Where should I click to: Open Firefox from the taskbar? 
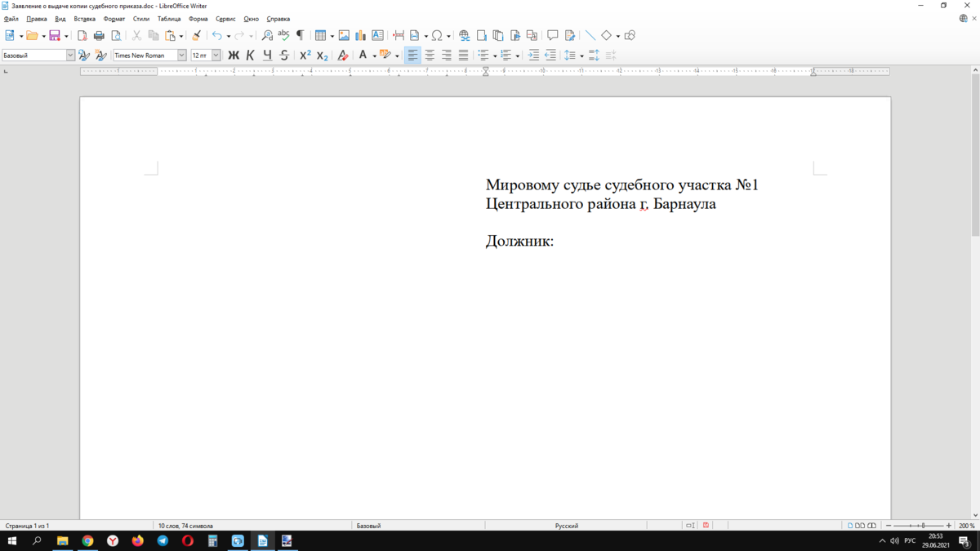point(137,540)
